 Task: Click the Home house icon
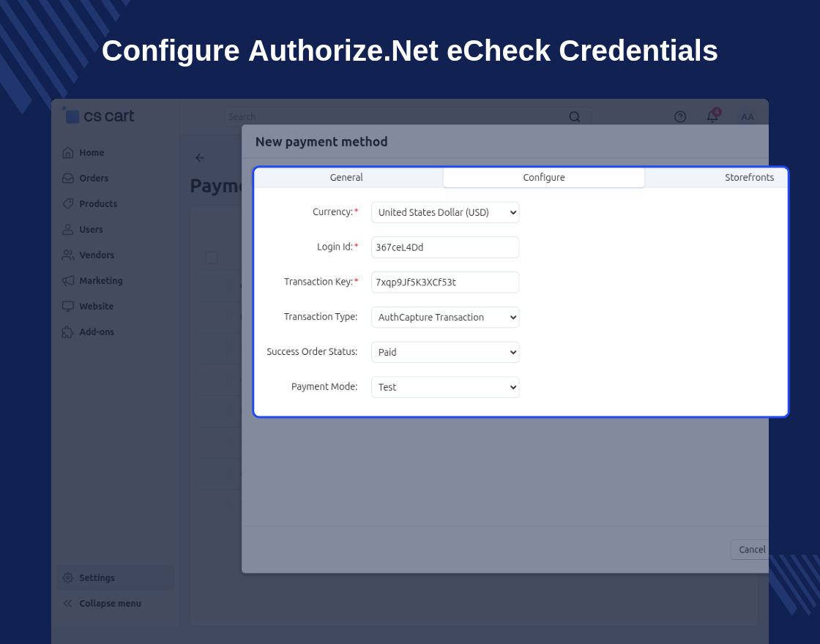coord(68,153)
